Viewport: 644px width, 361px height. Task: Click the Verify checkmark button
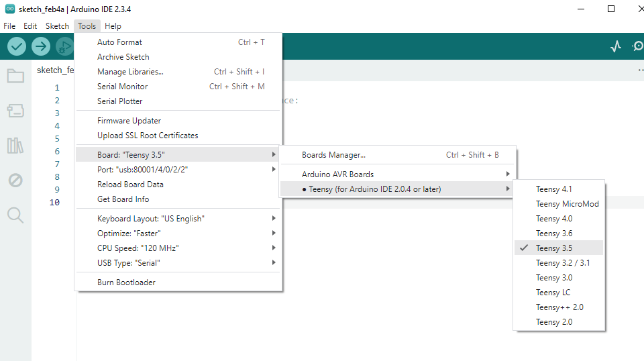coord(16,46)
